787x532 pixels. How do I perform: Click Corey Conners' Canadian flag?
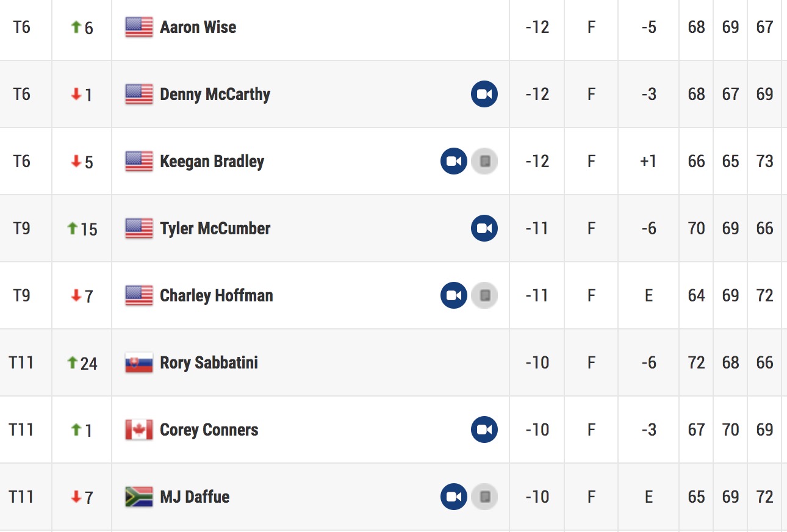coord(139,430)
